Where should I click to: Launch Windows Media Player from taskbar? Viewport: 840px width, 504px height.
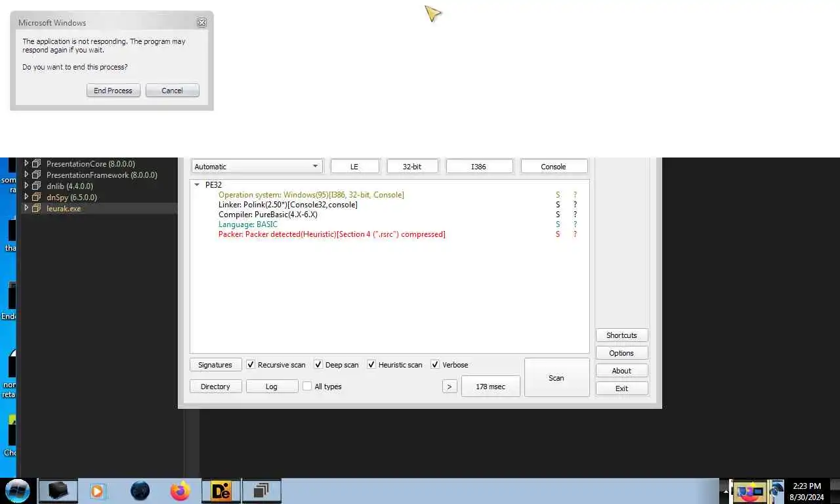pyautogui.click(x=97, y=491)
